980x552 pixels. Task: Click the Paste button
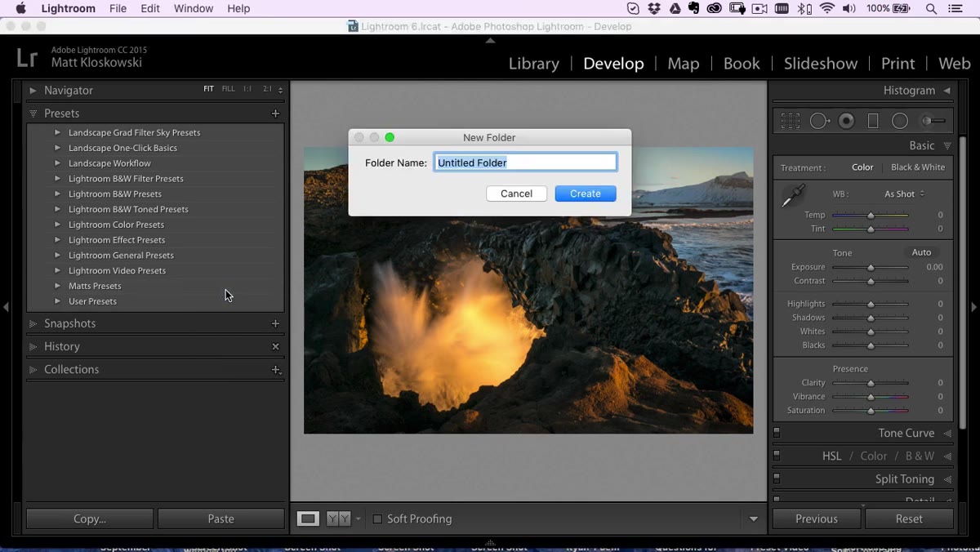(x=220, y=519)
